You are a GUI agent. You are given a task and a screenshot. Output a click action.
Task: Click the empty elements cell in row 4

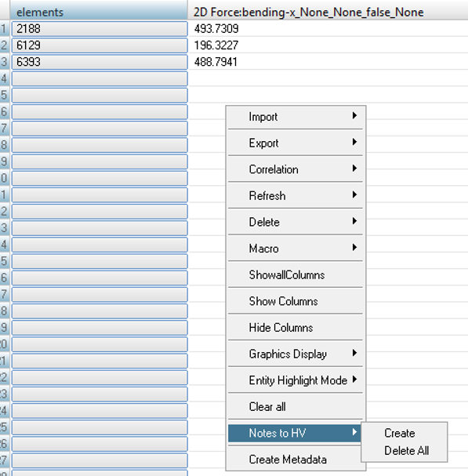coord(100,78)
